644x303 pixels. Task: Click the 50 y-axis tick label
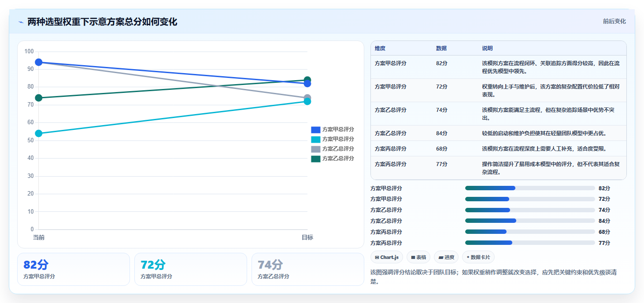click(x=30, y=140)
